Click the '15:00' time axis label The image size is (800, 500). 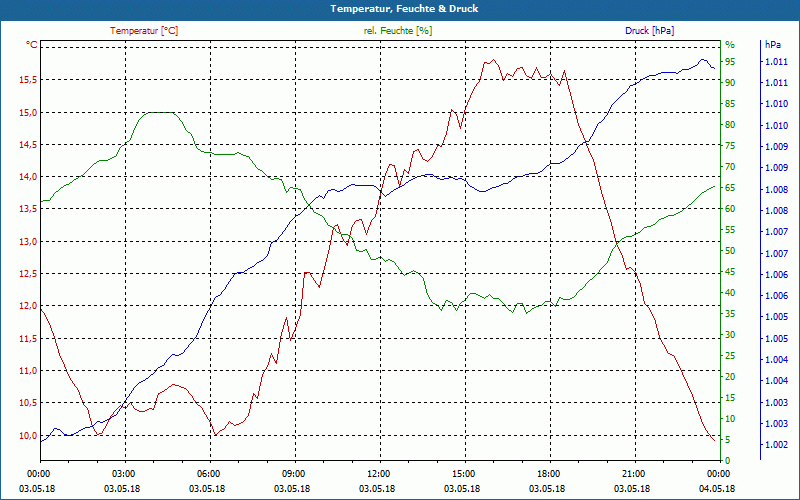(463, 473)
